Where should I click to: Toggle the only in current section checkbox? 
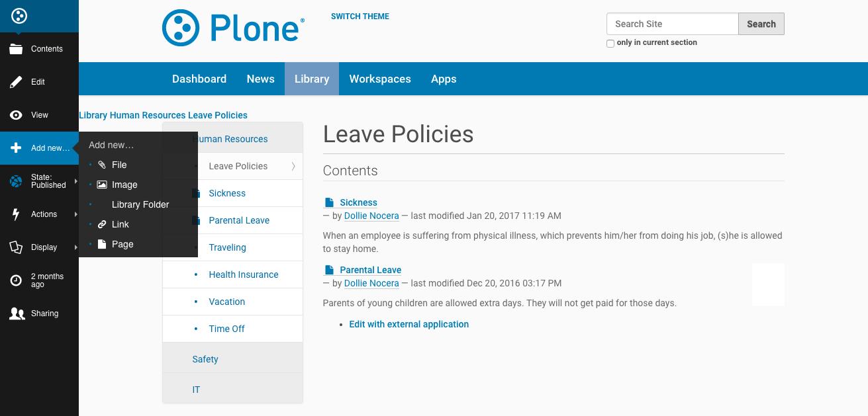click(610, 44)
